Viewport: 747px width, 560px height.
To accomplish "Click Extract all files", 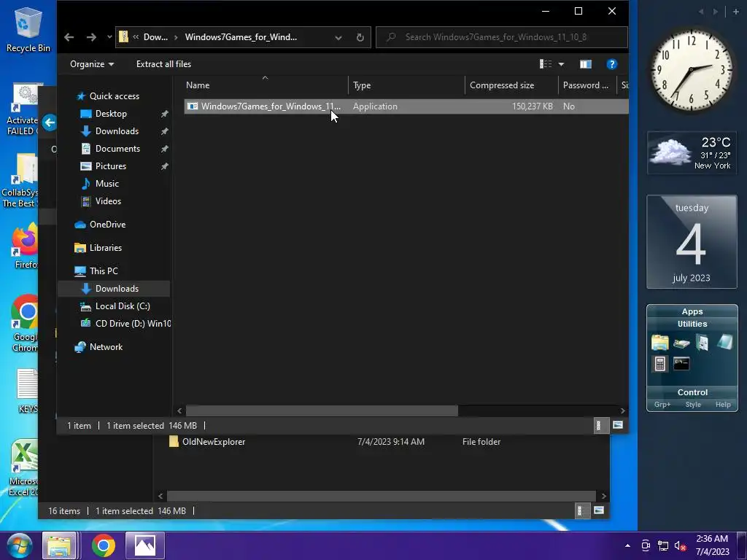I will coord(163,64).
